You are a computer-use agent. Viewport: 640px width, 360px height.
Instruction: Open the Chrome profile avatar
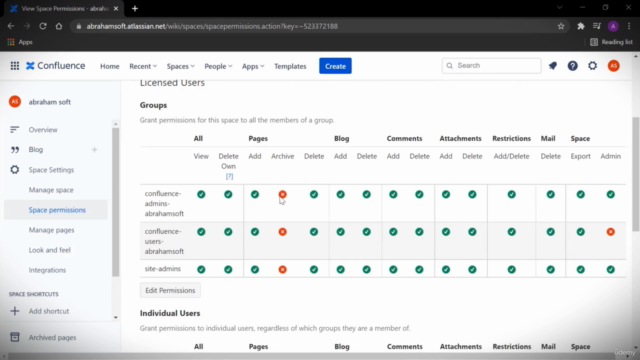pyautogui.click(x=613, y=26)
